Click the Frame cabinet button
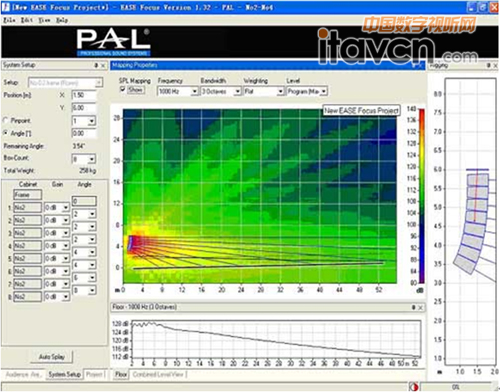This screenshot has height=392, width=500. pos(28,195)
